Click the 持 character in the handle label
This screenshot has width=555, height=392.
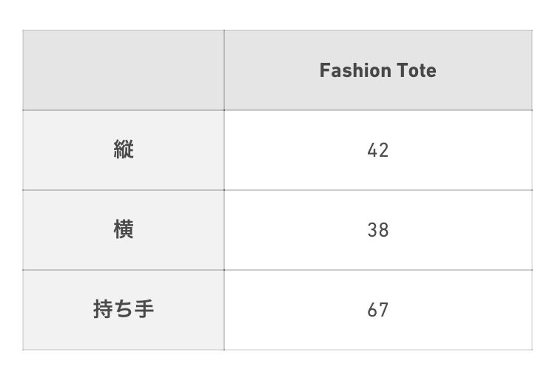(103, 309)
